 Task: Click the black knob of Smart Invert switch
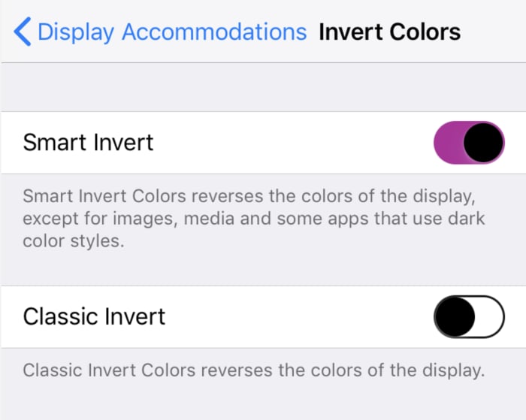click(483, 143)
